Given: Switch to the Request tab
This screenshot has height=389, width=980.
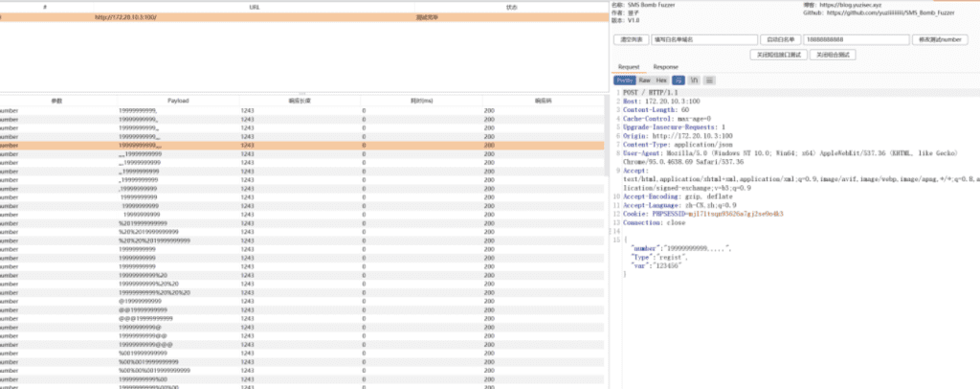Looking at the screenshot, I should pyautogui.click(x=629, y=67).
